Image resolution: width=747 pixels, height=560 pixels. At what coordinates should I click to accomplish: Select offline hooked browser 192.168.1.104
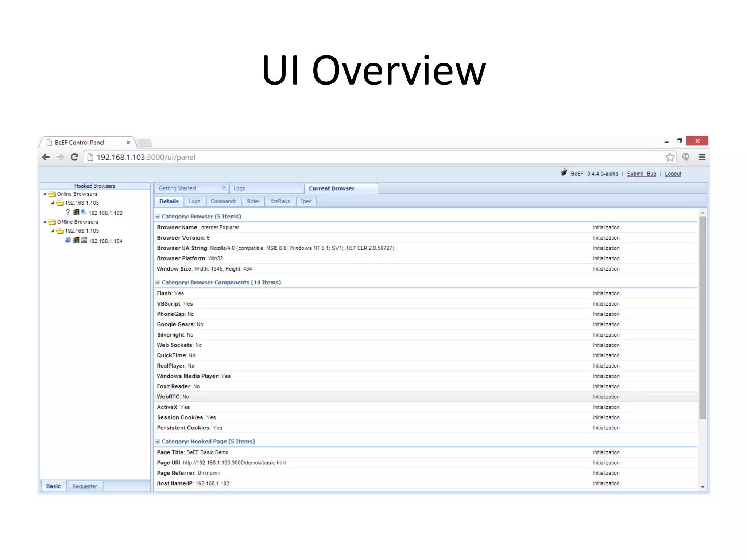coord(105,241)
